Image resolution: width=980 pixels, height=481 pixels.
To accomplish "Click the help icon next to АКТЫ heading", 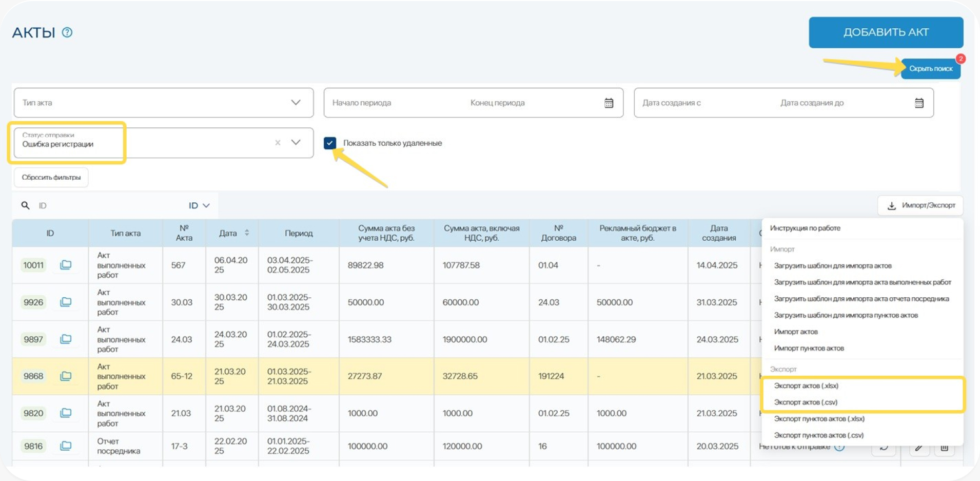I will click(67, 32).
